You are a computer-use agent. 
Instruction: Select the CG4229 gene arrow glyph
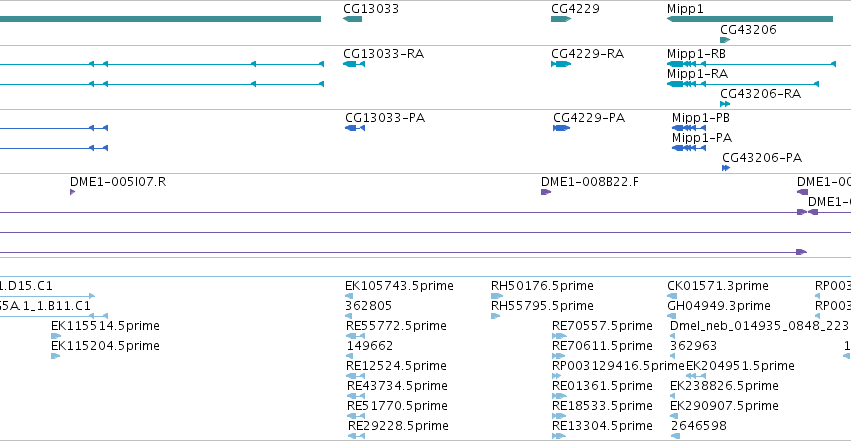(x=561, y=19)
